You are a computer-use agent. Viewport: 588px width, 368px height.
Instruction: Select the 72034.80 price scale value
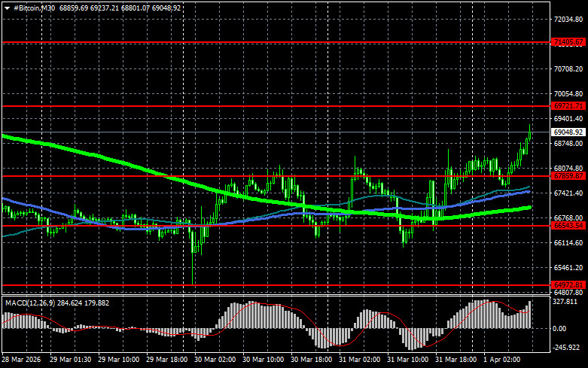pyautogui.click(x=568, y=19)
